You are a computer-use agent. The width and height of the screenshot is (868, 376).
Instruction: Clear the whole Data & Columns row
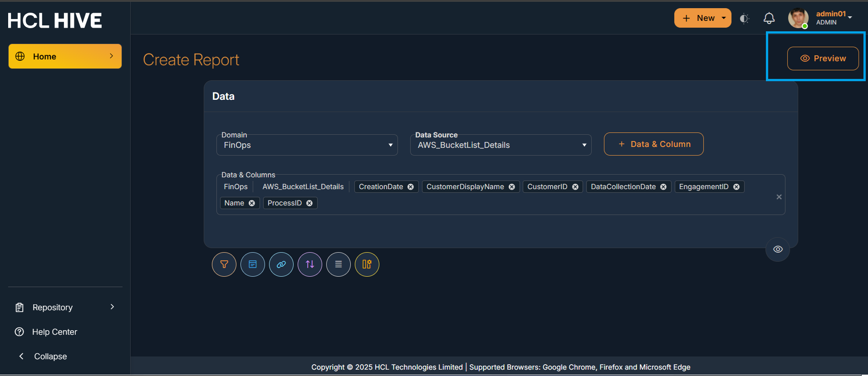tap(779, 197)
